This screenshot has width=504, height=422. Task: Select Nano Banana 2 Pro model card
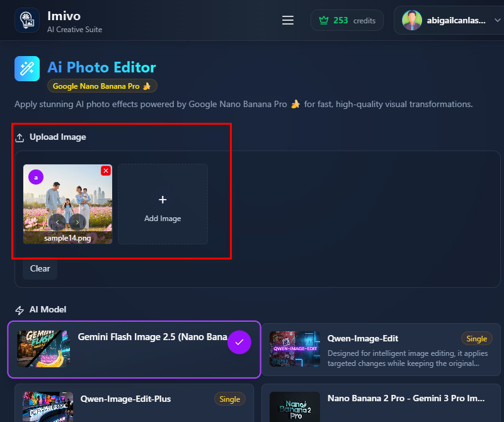381,403
